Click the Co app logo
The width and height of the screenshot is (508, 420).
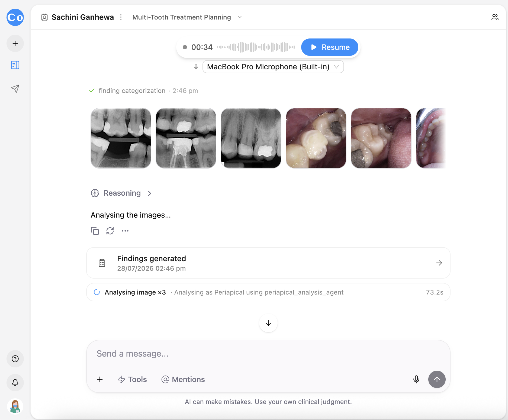pyautogui.click(x=15, y=17)
